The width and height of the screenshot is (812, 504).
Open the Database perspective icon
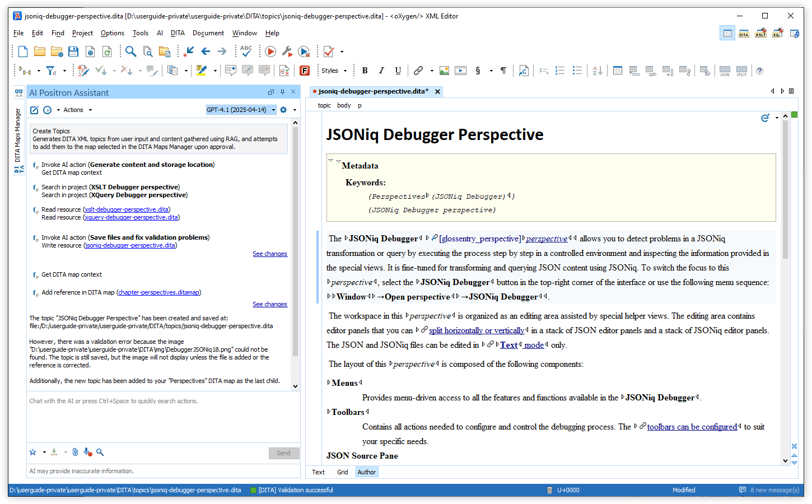[x=794, y=34]
